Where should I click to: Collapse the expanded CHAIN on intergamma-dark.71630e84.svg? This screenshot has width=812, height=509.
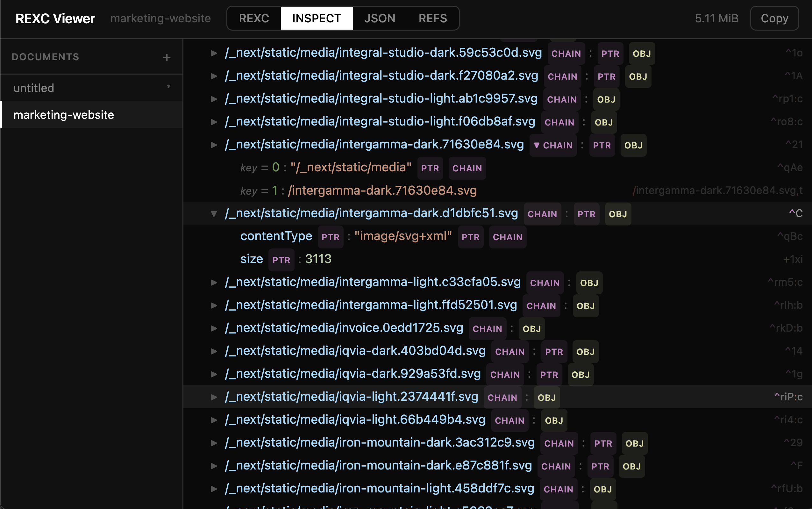pyautogui.click(x=553, y=146)
